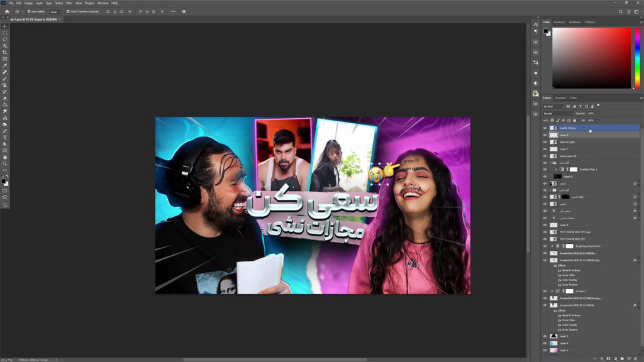Select the Horizontal Type tool
Viewport: 644px width, 362px height.
click(5, 137)
